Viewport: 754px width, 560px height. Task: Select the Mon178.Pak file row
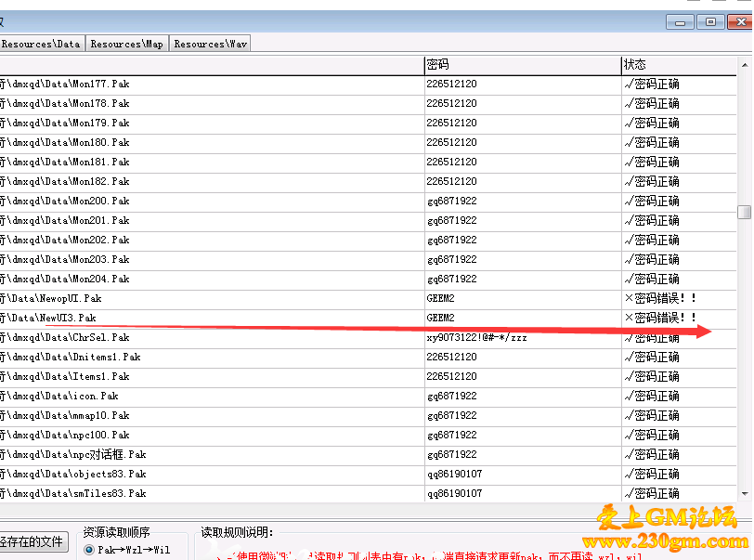pos(368,104)
